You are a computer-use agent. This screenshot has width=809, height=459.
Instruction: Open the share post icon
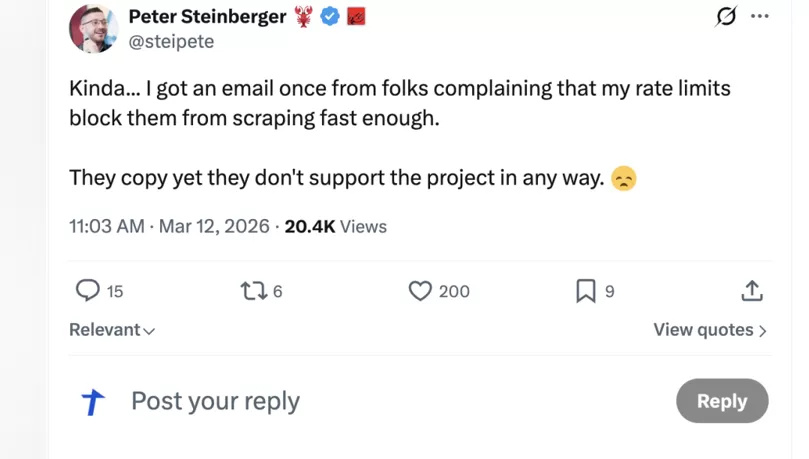pyautogui.click(x=752, y=291)
